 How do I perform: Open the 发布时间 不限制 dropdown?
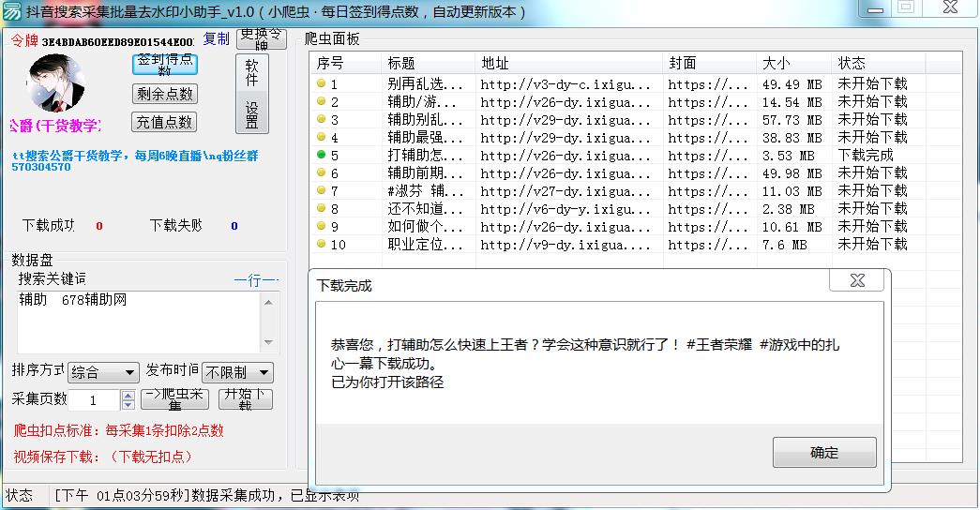(237, 372)
